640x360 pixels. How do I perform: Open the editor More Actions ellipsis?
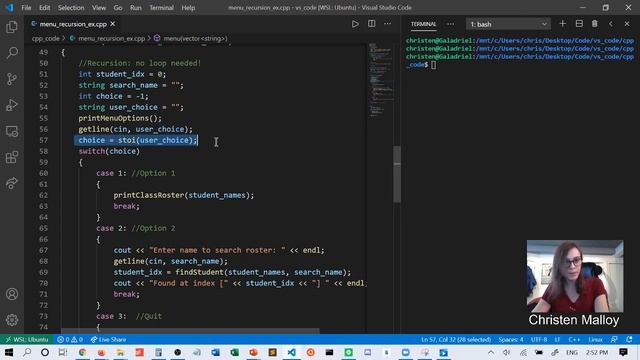pos(387,24)
